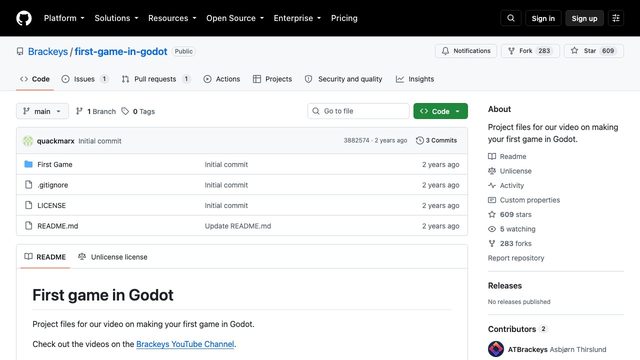
Task: Click the commits history clock icon
Action: 420,140
